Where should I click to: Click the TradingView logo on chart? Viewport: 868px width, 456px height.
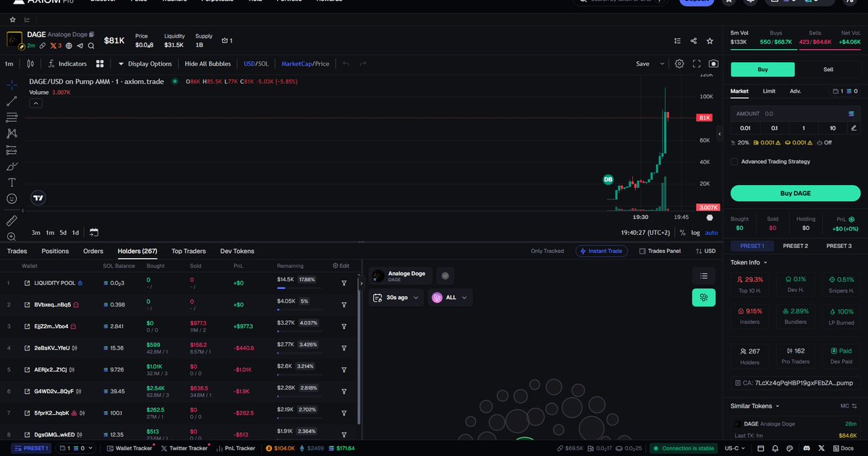tap(38, 197)
